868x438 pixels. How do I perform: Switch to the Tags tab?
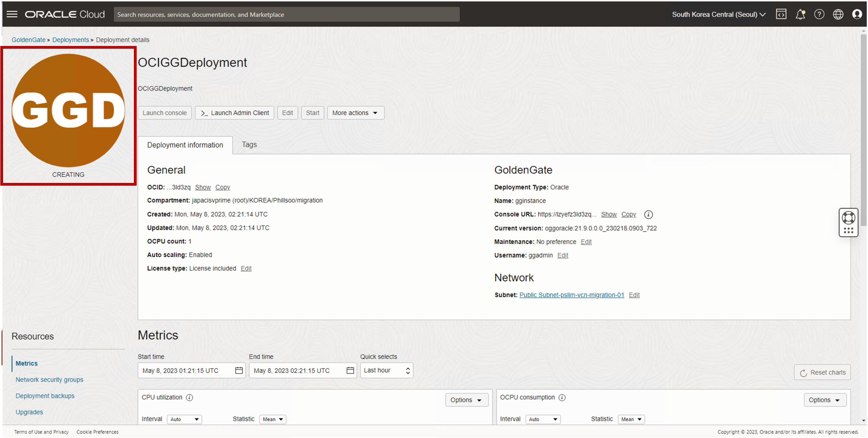[x=249, y=145]
